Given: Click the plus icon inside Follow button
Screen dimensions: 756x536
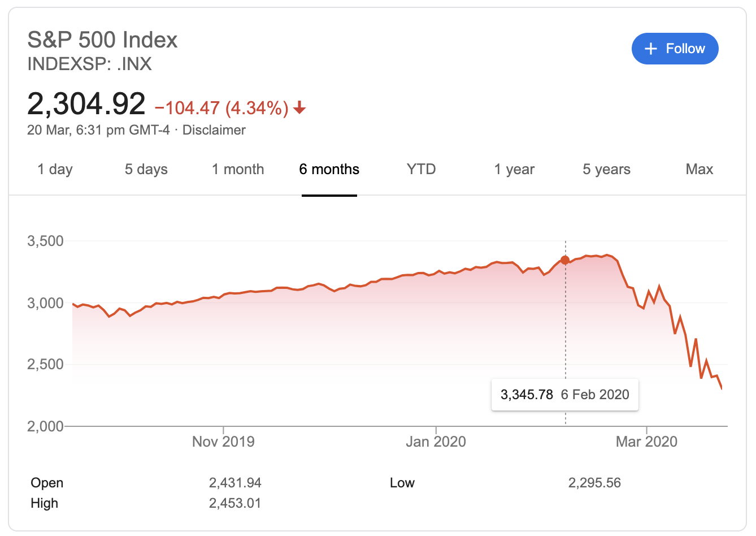Looking at the screenshot, I should tap(651, 49).
